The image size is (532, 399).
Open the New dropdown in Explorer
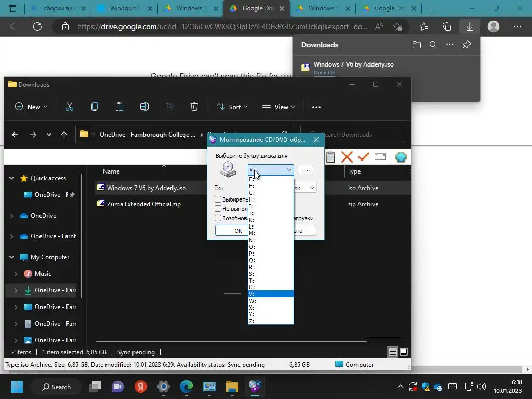(x=31, y=107)
